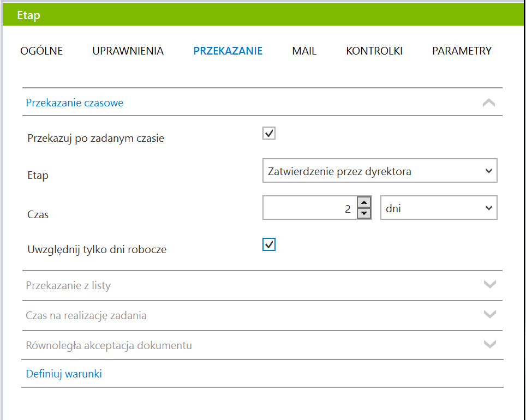The height and width of the screenshot is (420, 526).
Task: Open the PARAMETRY tab
Action: pyautogui.click(x=462, y=51)
